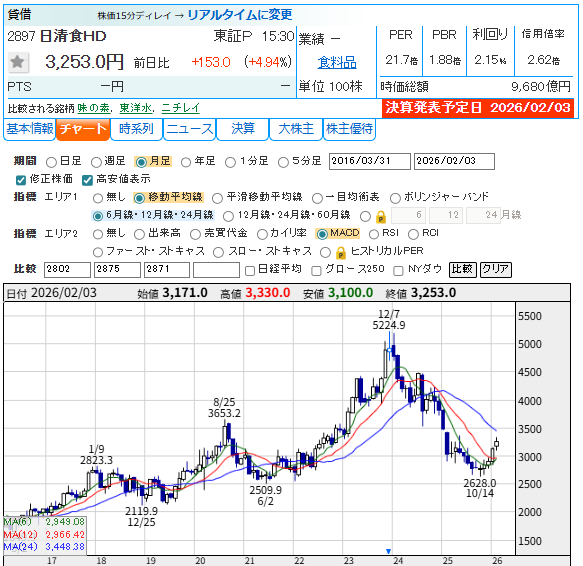Click the MA(6) legend value 2,949.08

coord(65,522)
